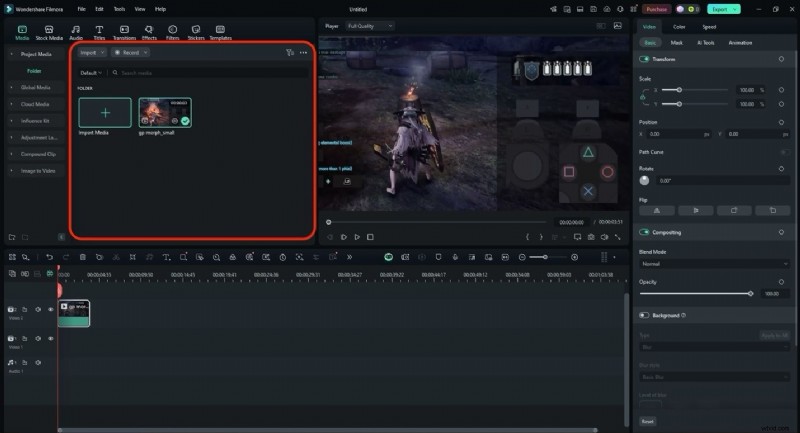Open the Full Quality player dropdown

point(370,26)
